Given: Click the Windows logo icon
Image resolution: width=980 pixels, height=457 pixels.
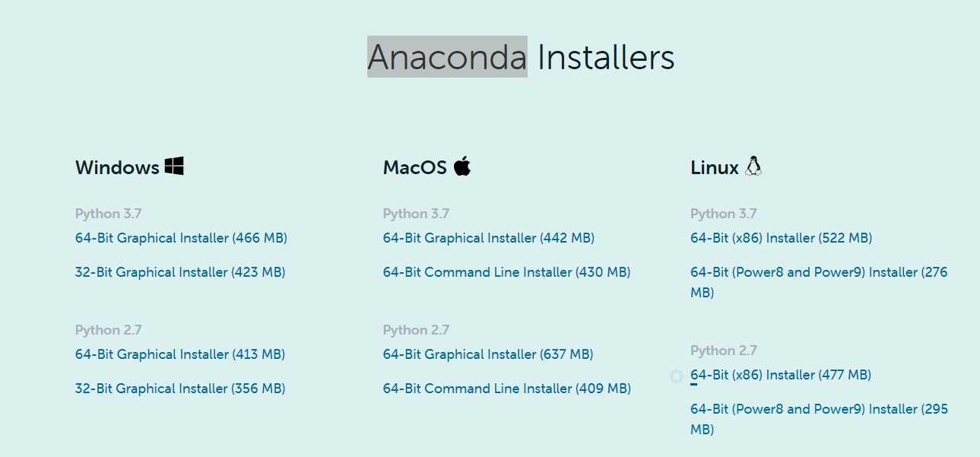Looking at the screenshot, I should (x=174, y=166).
